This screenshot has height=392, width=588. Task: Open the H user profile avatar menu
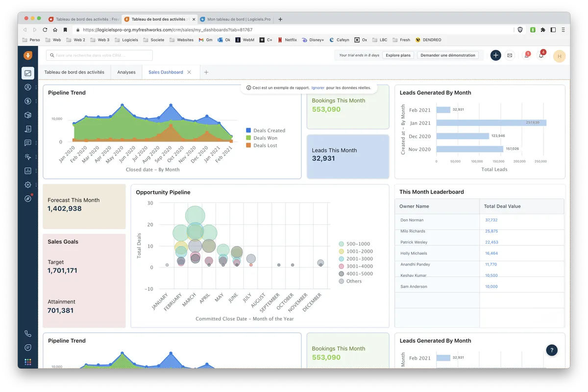559,56
